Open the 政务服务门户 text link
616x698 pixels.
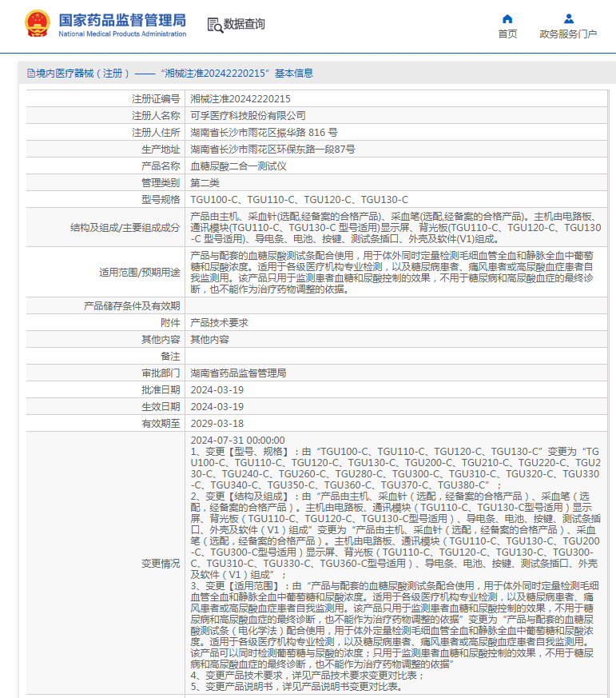tap(568, 34)
